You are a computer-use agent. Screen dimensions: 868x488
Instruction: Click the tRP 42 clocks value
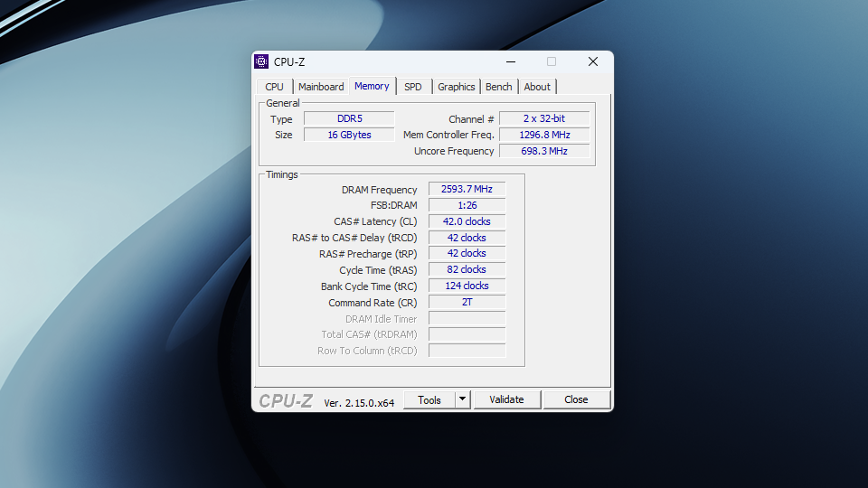(x=467, y=253)
